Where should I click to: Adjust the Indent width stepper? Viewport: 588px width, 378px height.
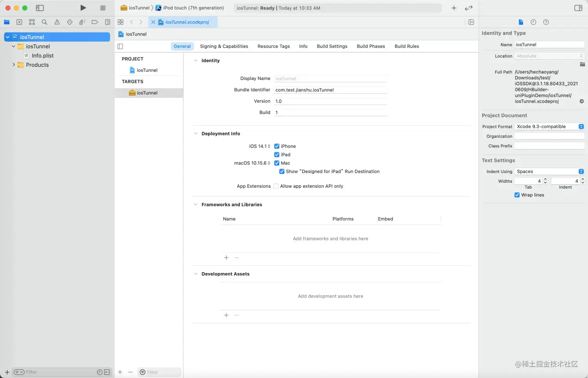tap(583, 181)
